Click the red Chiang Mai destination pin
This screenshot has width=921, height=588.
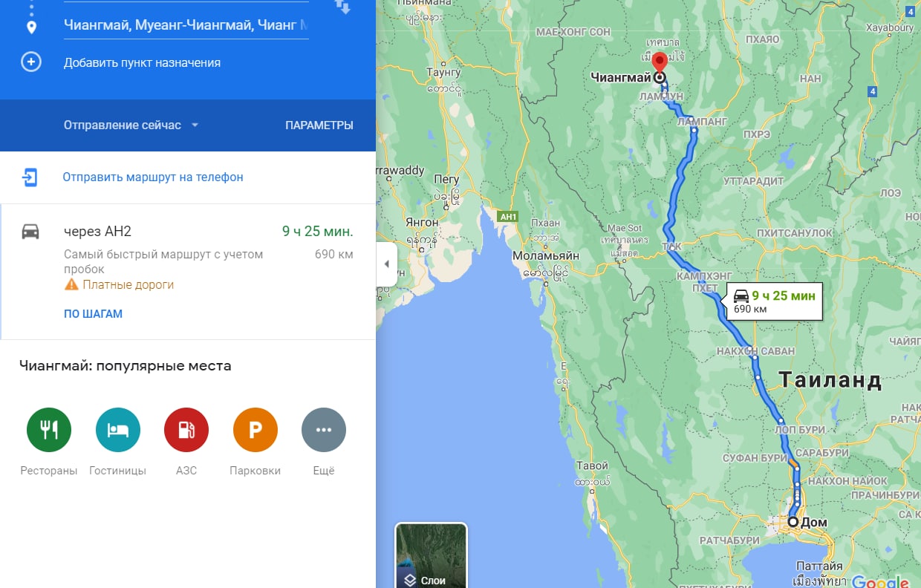pyautogui.click(x=659, y=62)
